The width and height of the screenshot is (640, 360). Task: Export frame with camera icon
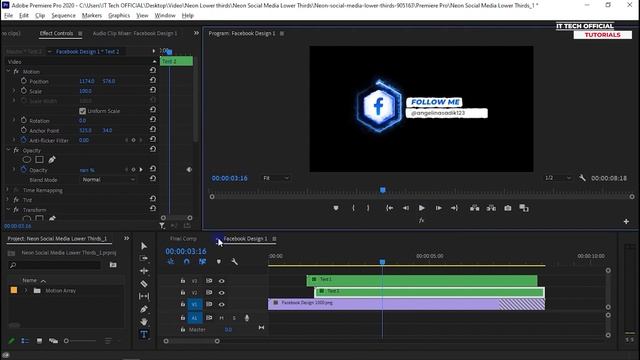pos(508,208)
